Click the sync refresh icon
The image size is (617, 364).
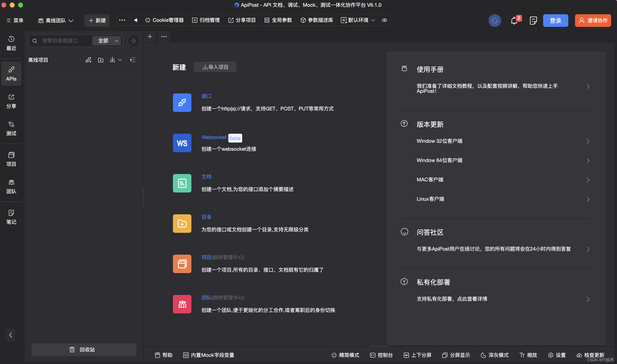tap(495, 21)
